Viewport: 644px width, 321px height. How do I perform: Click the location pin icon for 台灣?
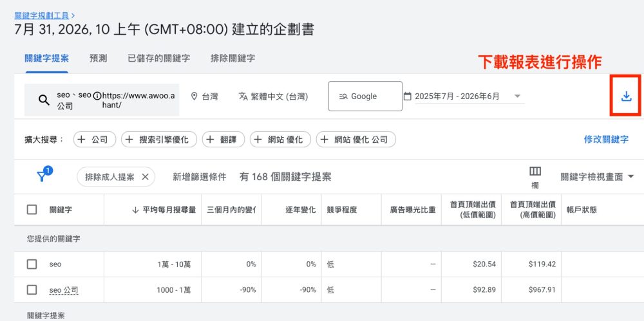(x=194, y=96)
